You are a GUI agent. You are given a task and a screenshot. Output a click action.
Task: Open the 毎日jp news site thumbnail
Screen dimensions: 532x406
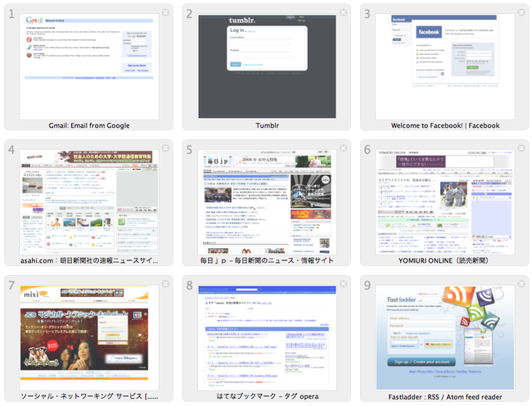point(267,202)
